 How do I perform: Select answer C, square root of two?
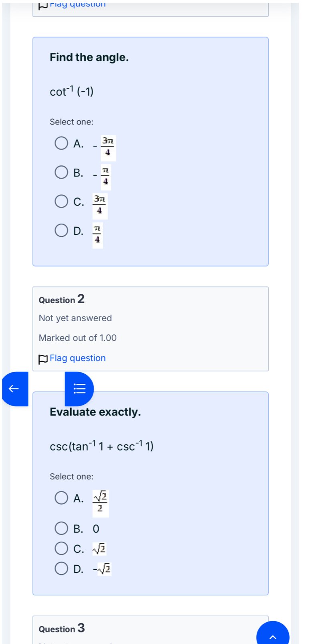61,548
